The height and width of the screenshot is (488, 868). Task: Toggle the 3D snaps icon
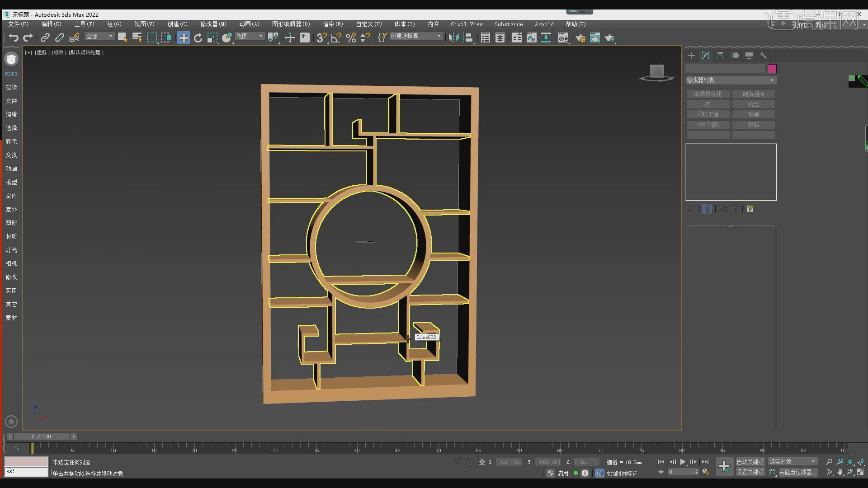[x=321, y=38]
